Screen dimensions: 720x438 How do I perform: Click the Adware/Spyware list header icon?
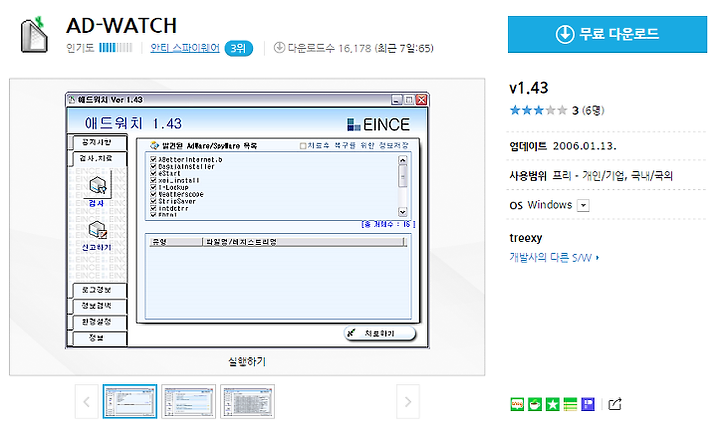click(x=155, y=146)
